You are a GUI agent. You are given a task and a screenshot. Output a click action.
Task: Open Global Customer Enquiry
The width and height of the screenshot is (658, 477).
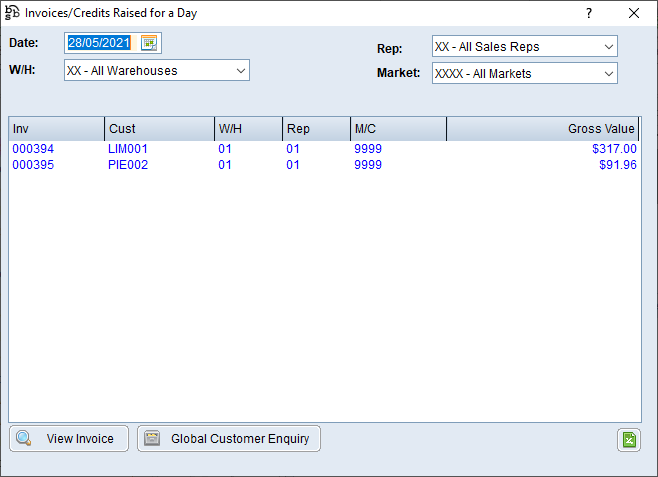coord(229,439)
